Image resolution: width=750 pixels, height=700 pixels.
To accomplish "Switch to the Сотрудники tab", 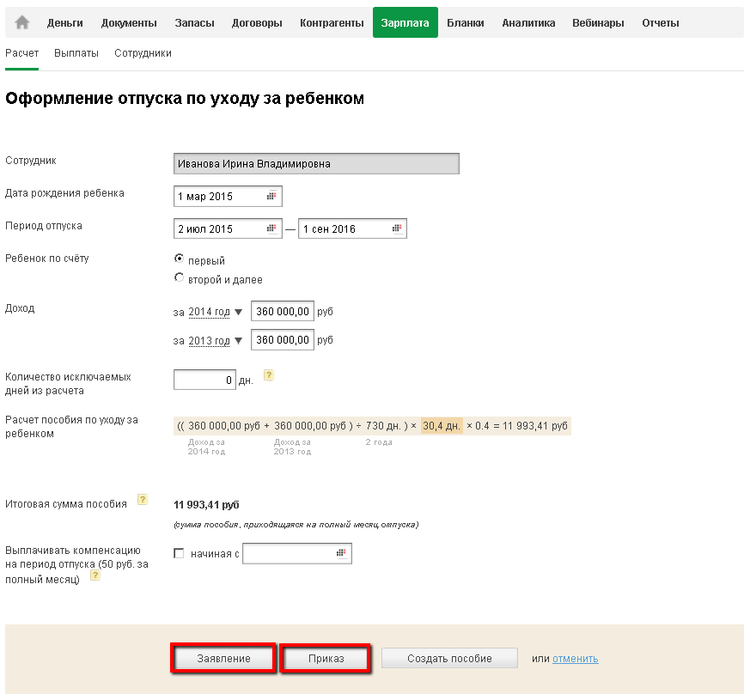I will tap(143, 53).
